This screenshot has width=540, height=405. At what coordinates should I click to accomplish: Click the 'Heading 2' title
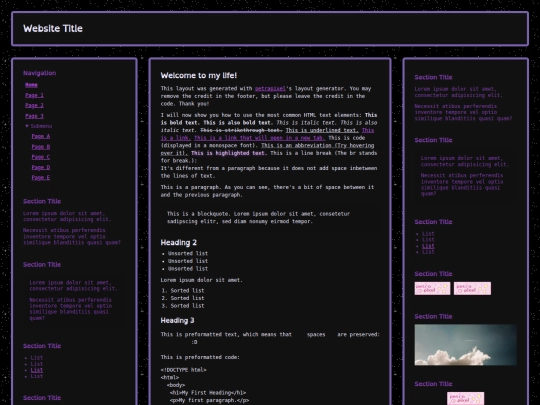coord(178,242)
